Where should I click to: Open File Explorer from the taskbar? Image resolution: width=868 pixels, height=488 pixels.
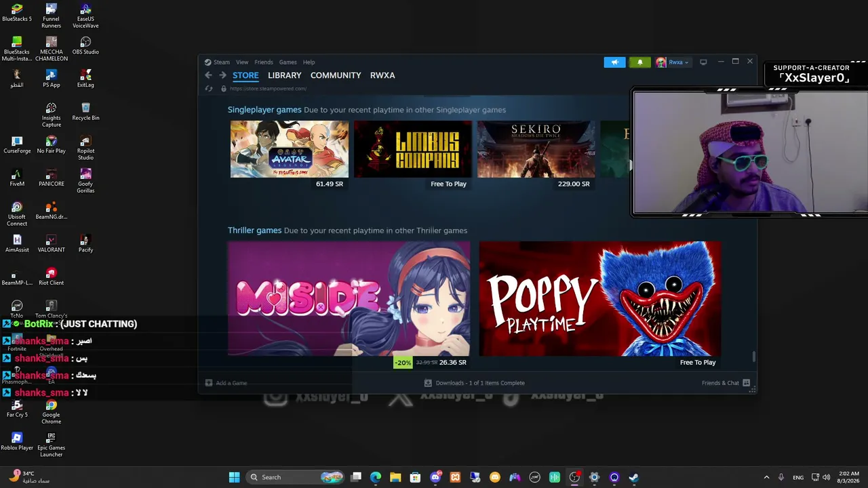(x=395, y=477)
